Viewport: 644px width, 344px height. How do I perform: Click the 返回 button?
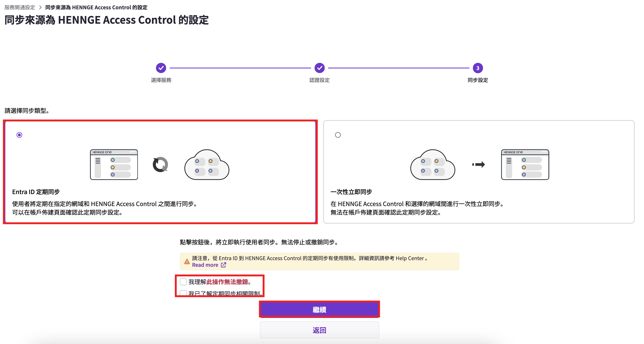point(319,330)
